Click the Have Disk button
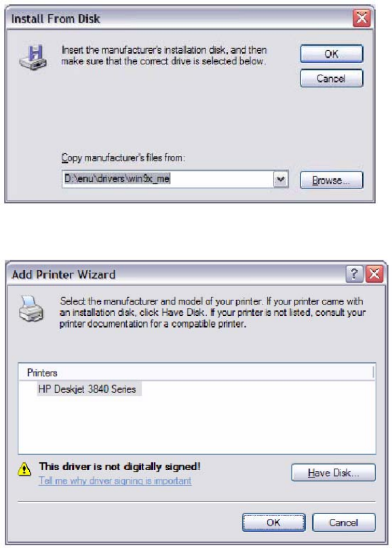Image resolution: width=392 pixels, height=548 pixels. tap(333, 473)
